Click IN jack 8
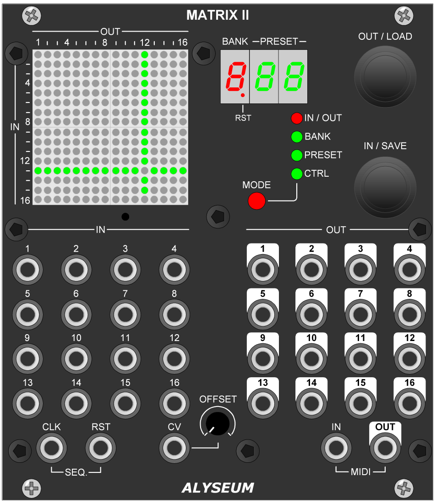Viewport: 436px width, 504px height. [x=174, y=314]
